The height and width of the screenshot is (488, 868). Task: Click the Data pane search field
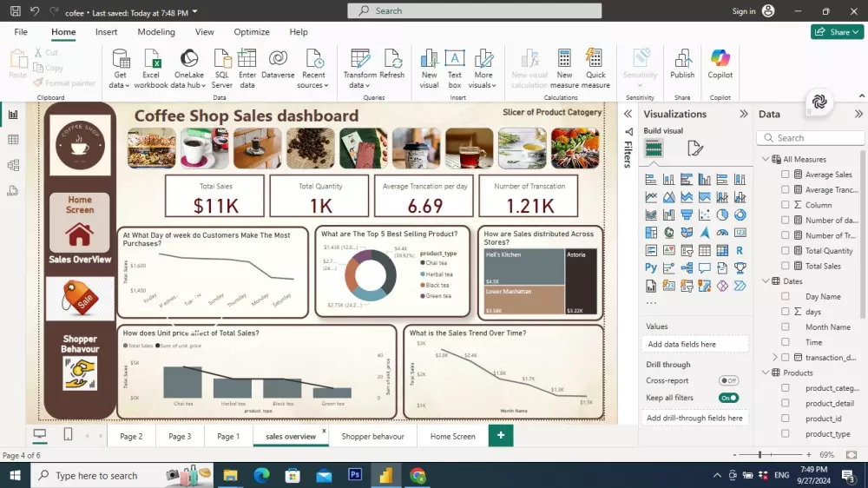point(811,138)
